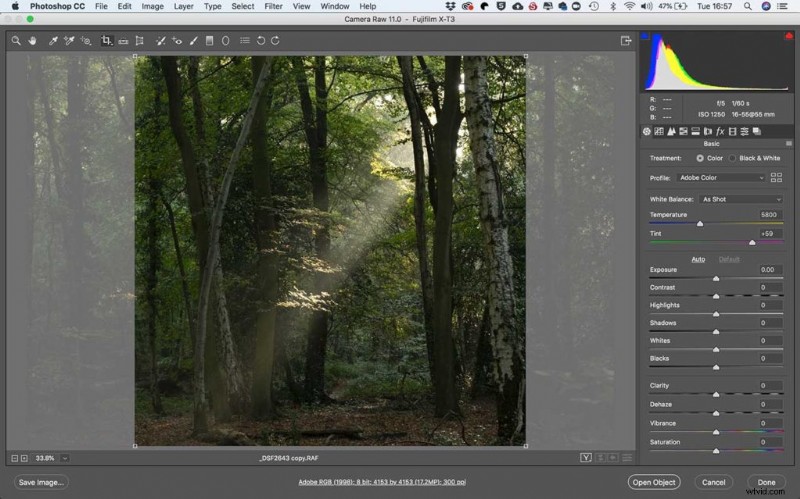800x499 pixels.
Task: Switch to the Basic panel tab
Action: [646, 132]
